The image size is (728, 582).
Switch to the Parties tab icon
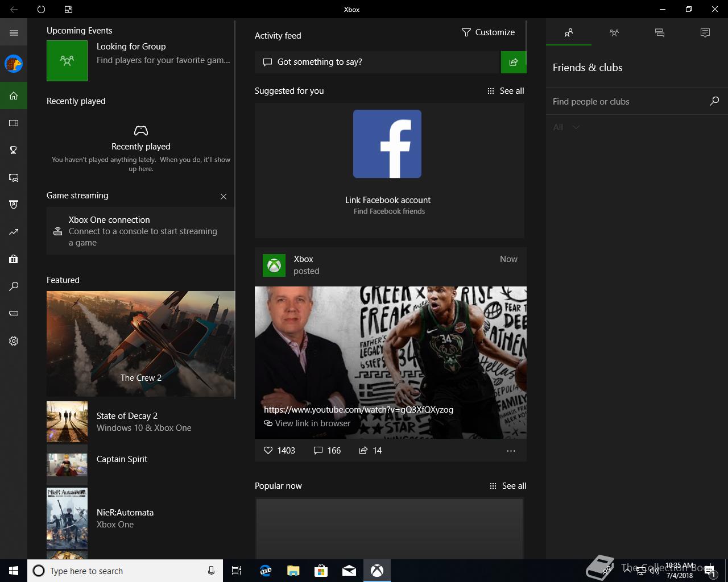point(614,33)
